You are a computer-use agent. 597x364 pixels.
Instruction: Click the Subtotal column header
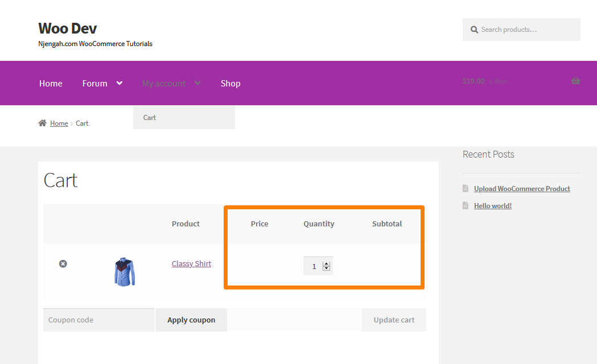pos(387,224)
